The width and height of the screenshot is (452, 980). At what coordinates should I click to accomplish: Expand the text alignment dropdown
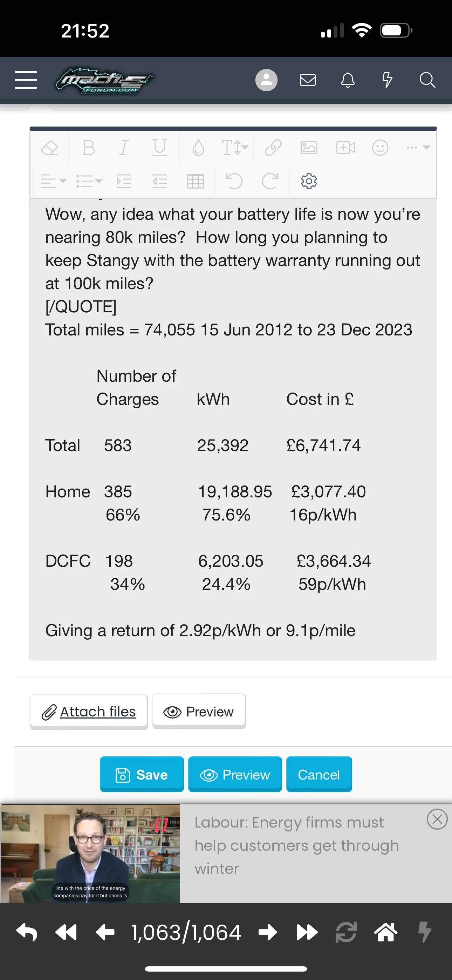point(54,181)
